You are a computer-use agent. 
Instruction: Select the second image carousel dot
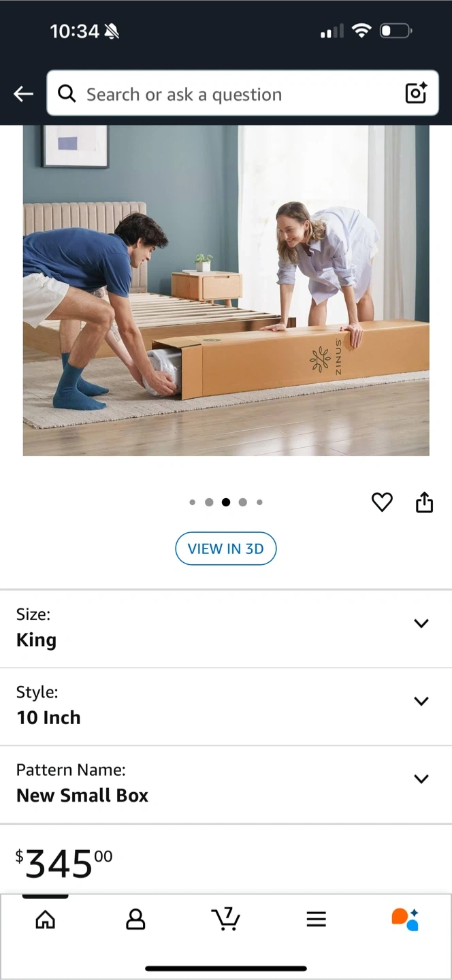(209, 502)
